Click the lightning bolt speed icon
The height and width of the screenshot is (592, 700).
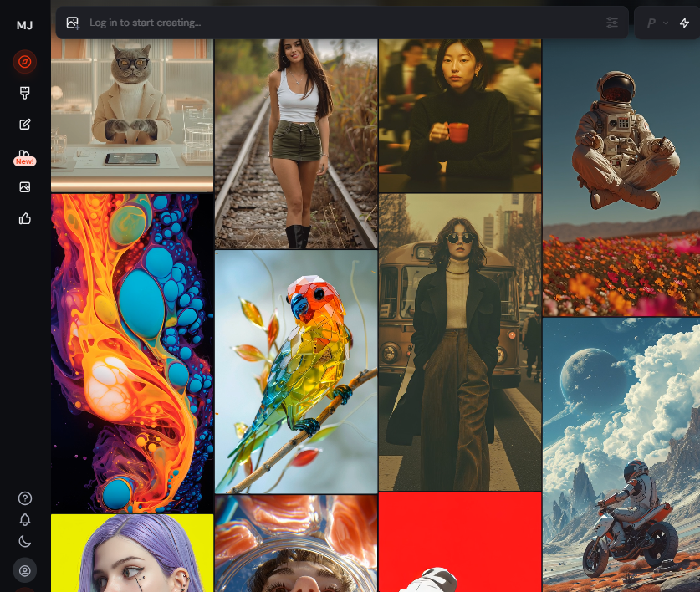[684, 23]
